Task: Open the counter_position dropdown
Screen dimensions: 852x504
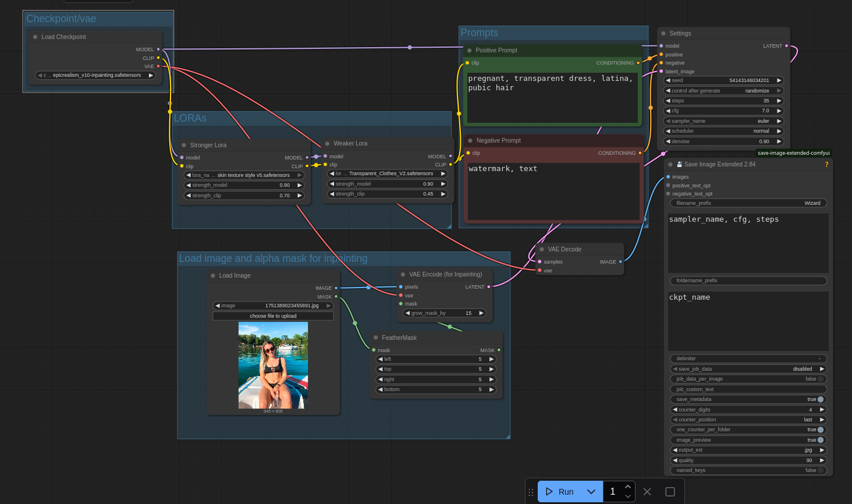Action: tap(748, 420)
